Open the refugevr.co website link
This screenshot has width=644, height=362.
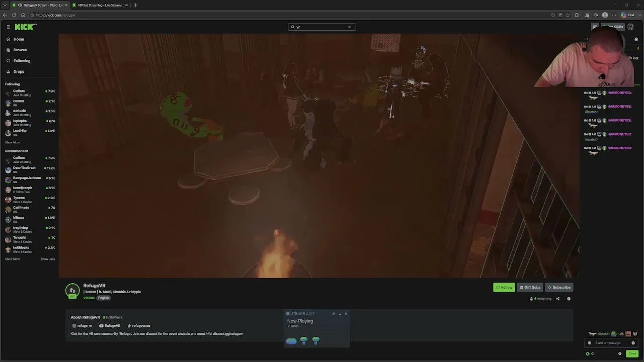tap(139, 326)
